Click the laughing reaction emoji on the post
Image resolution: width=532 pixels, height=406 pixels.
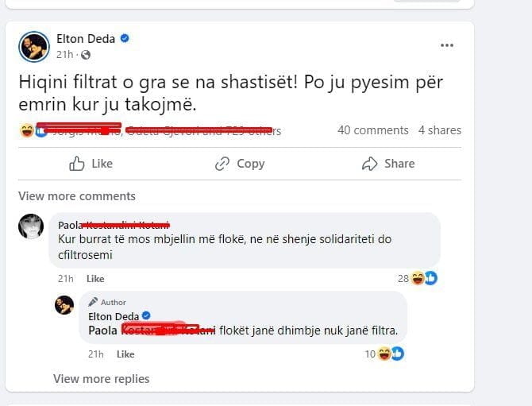click(x=26, y=131)
